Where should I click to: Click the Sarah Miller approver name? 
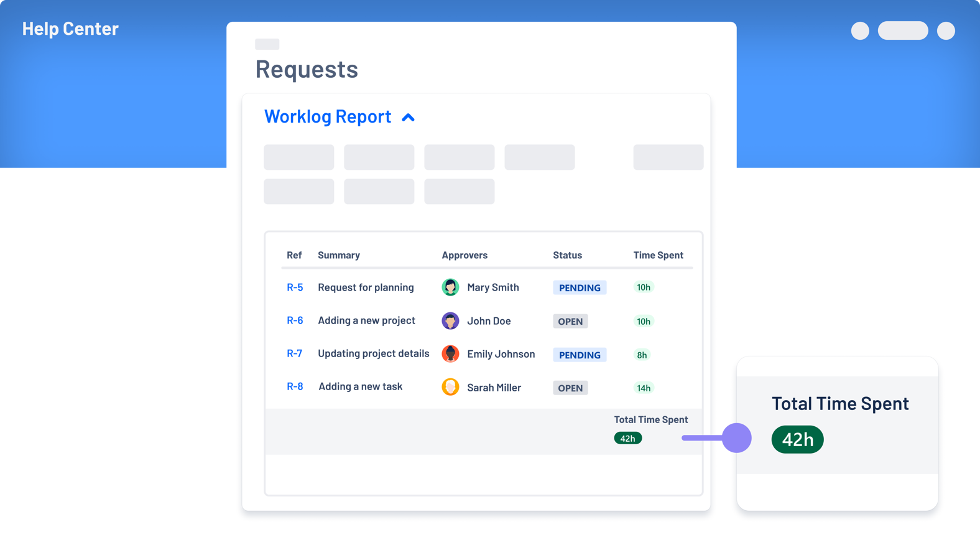coord(494,388)
